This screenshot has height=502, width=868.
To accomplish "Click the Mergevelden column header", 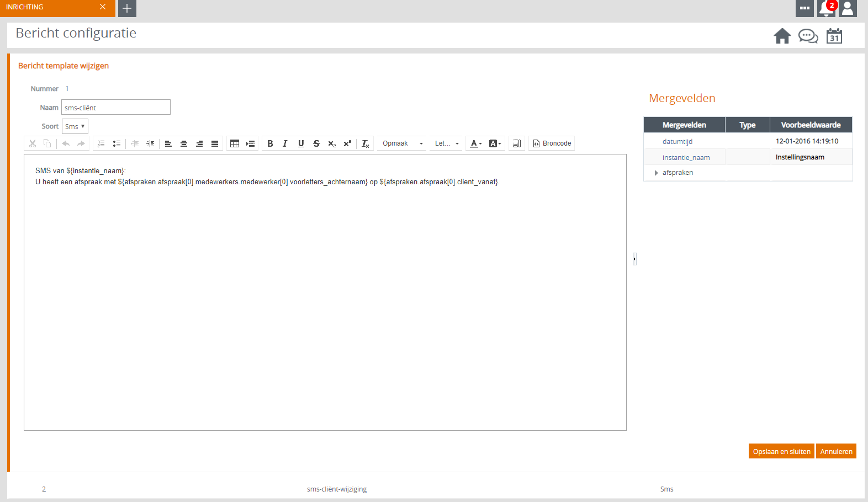I will pos(684,125).
